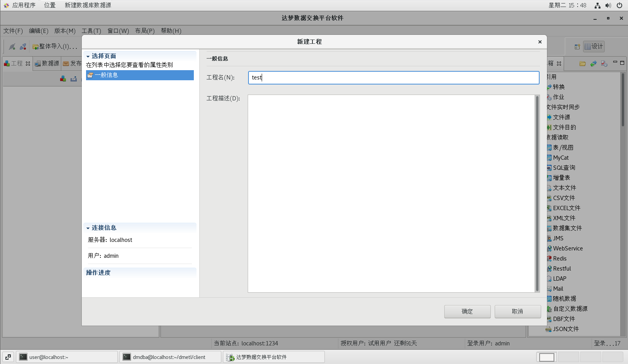
Task: Select 文件源 in the toolbox
Action: [561, 117]
